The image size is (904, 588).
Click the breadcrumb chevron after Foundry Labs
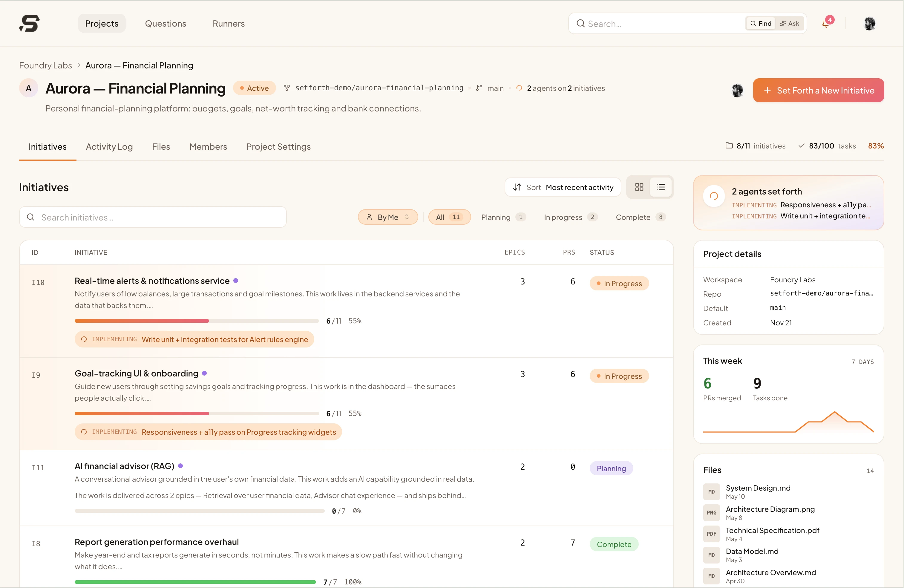pos(79,65)
